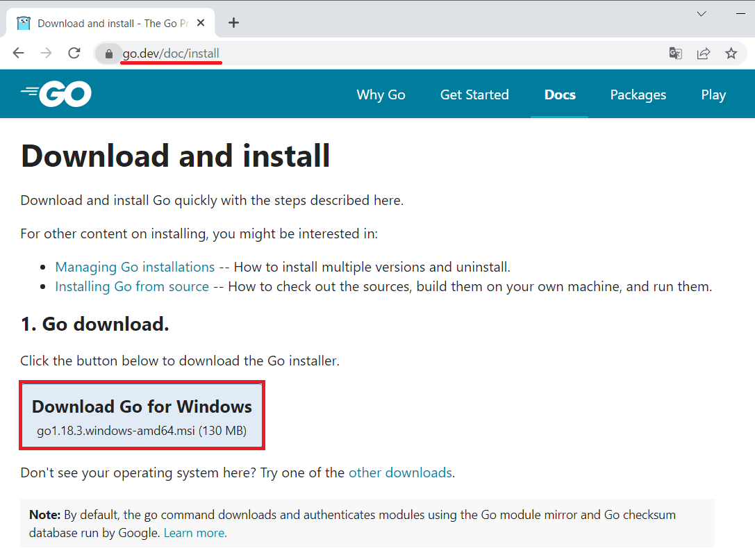Reload the page with refresh icon

coord(74,53)
